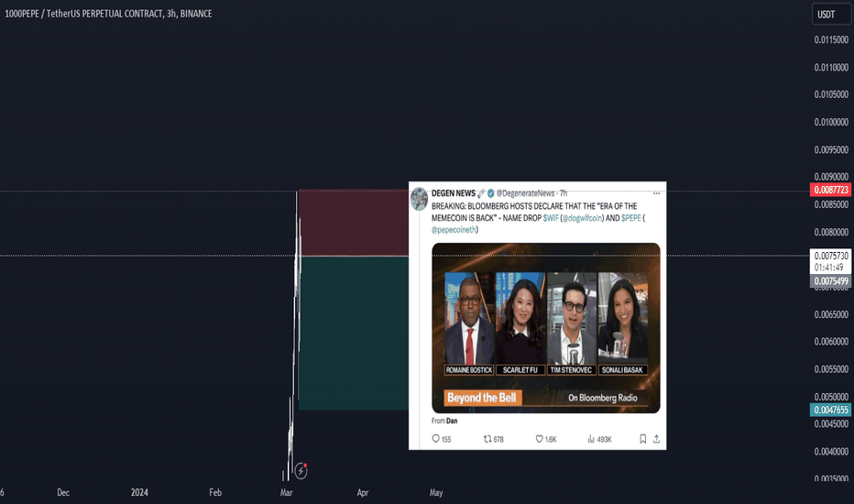
Task: Click the @pepecoineth mention link
Action: [454, 230]
